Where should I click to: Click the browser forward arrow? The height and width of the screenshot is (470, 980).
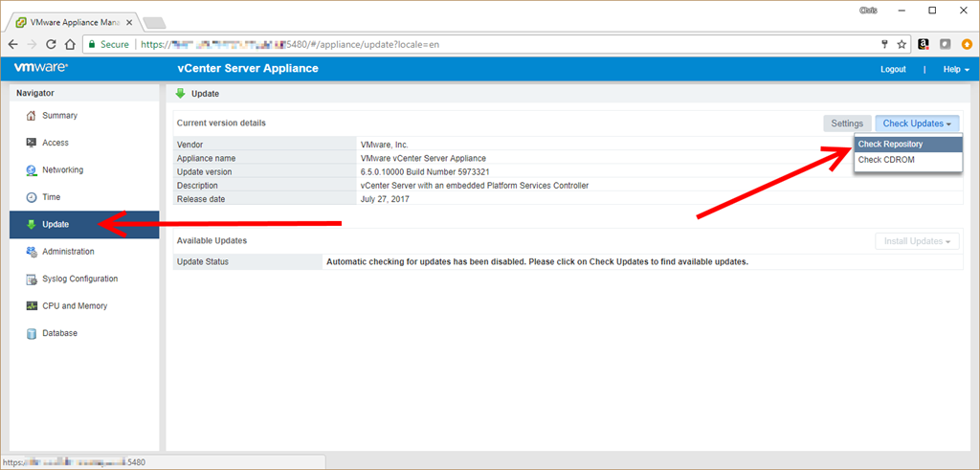coord(32,44)
